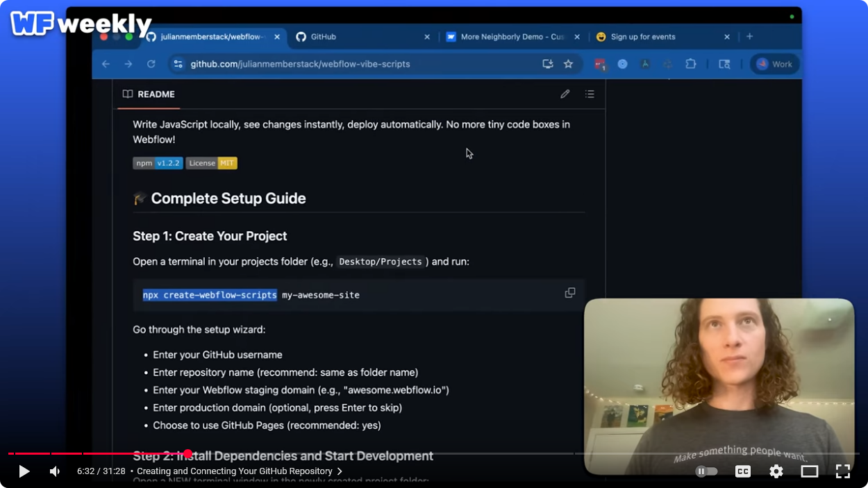868x488 pixels.
Task: Seek on the video progress bar
Action: click(434, 453)
